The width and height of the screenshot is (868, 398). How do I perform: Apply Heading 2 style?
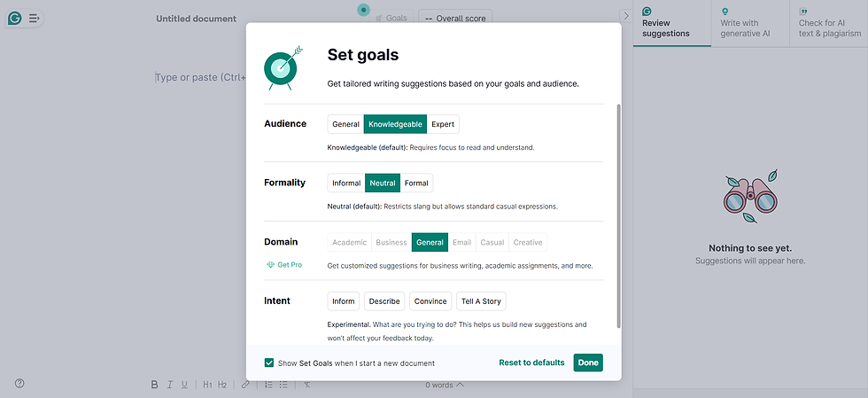tap(222, 385)
